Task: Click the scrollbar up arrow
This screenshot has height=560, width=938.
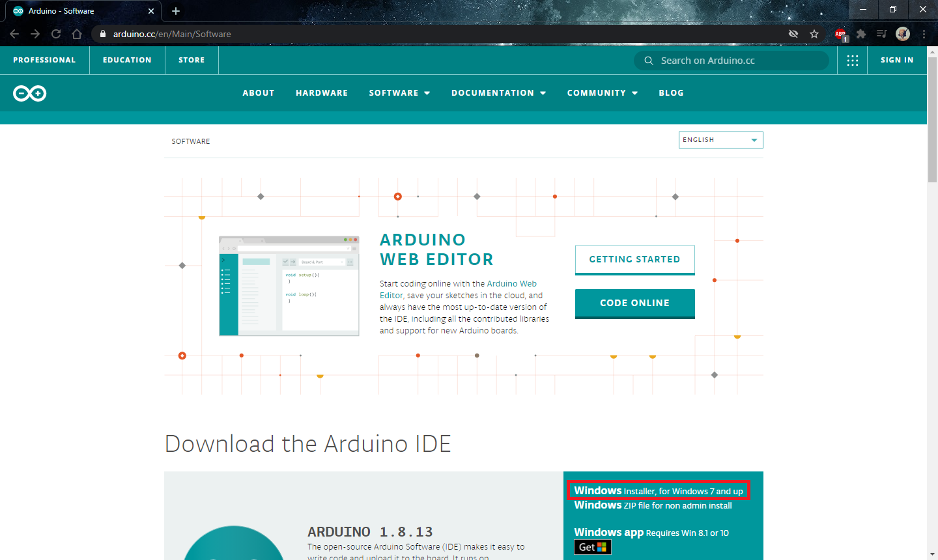Action: tap(932, 51)
